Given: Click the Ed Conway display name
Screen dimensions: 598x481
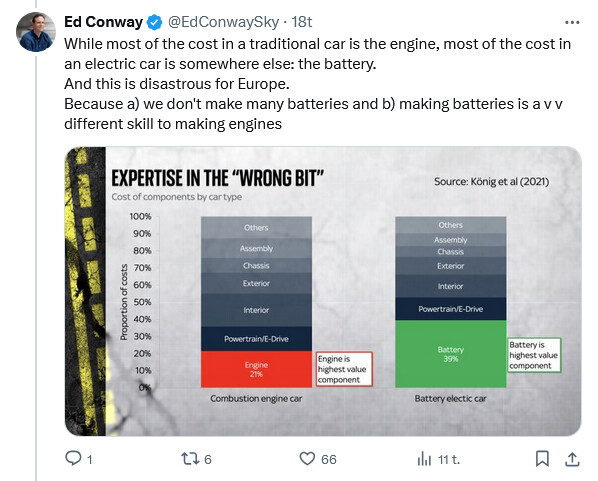Looking at the screenshot, I should point(103,22).
